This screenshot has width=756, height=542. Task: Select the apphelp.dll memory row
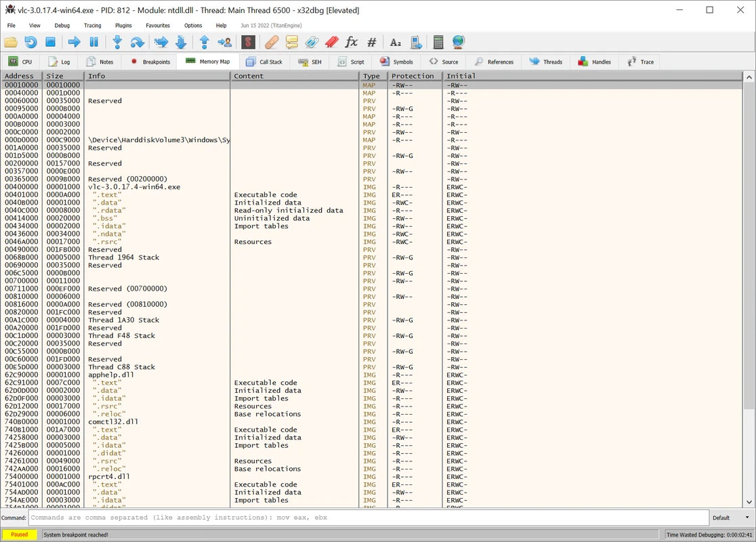pos(372,375)
